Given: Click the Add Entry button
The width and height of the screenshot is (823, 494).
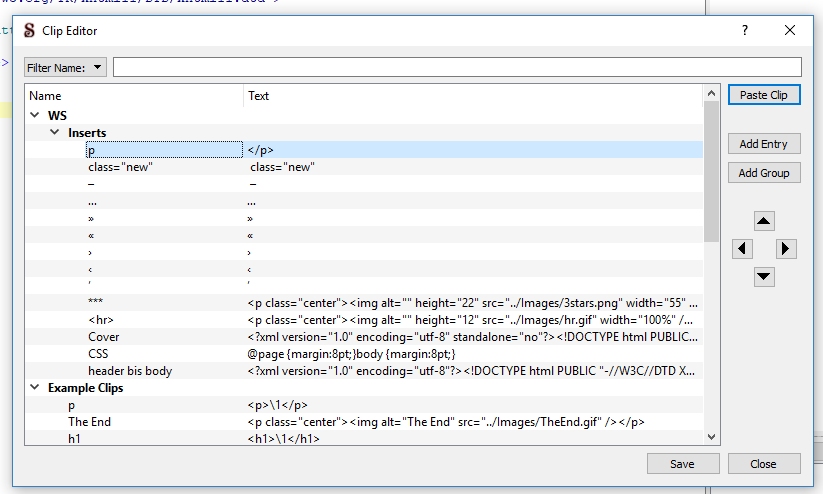Looking at the screenshot, I should point(763,144).
